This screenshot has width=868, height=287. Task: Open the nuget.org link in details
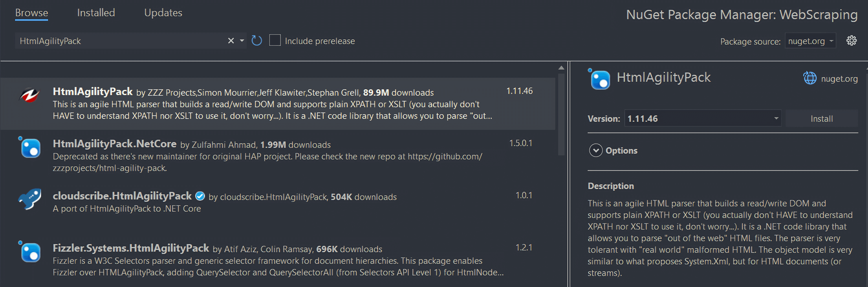(839, 79)
